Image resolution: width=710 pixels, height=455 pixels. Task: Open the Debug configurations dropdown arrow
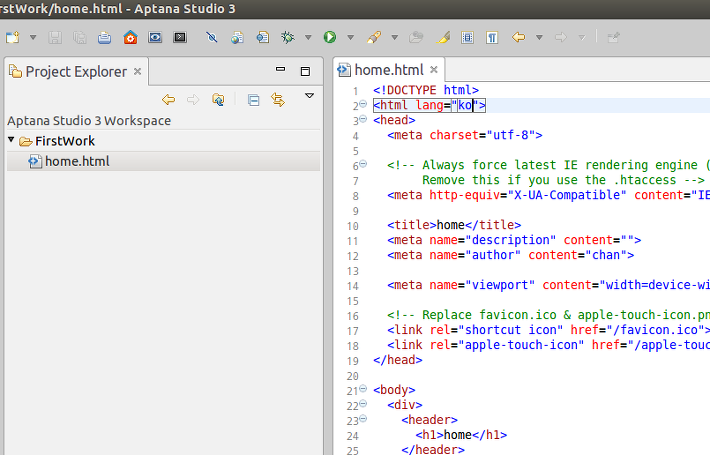click(308, 38)
